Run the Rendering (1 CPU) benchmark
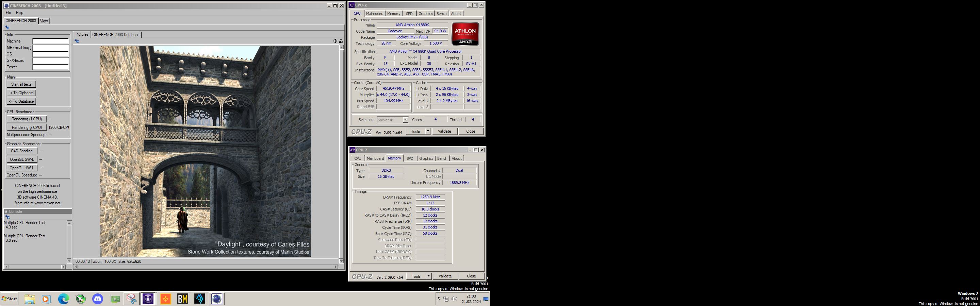The width and height of the screenshot is (980, 306). click(x=27, y=119)
